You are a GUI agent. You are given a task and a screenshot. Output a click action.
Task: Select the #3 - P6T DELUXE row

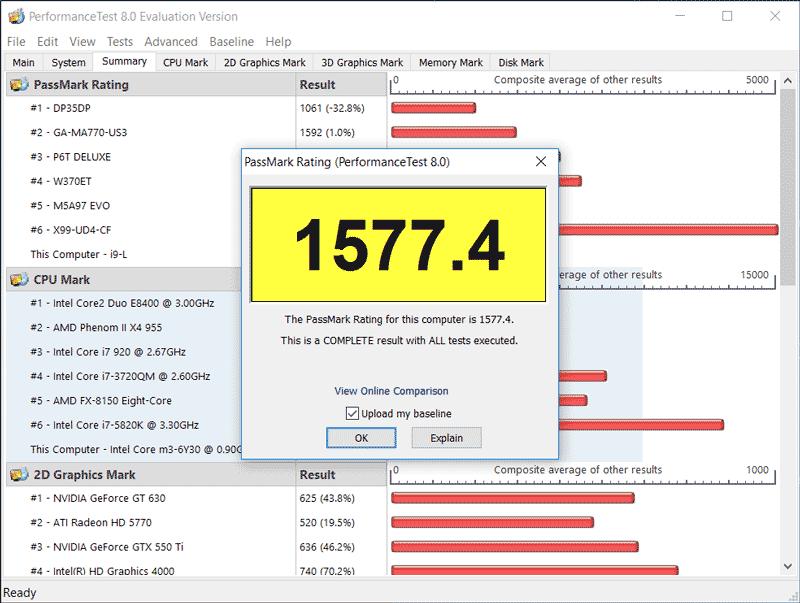pyautogui.click(x=123, y=157)
